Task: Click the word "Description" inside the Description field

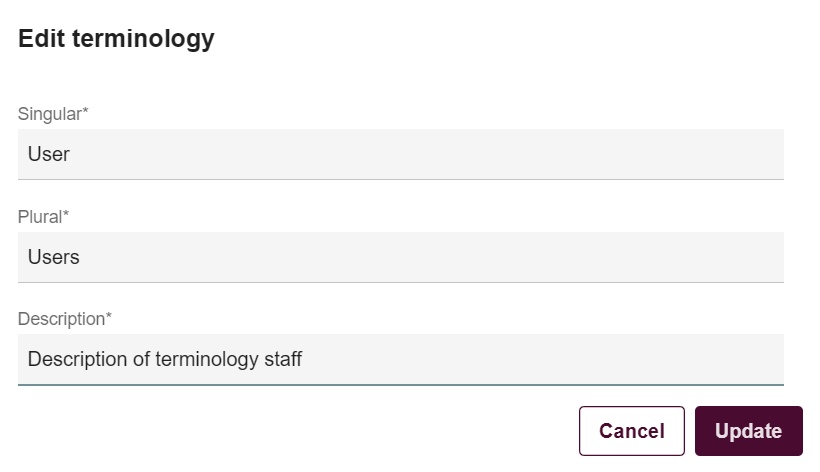Action: coord(78,359)
